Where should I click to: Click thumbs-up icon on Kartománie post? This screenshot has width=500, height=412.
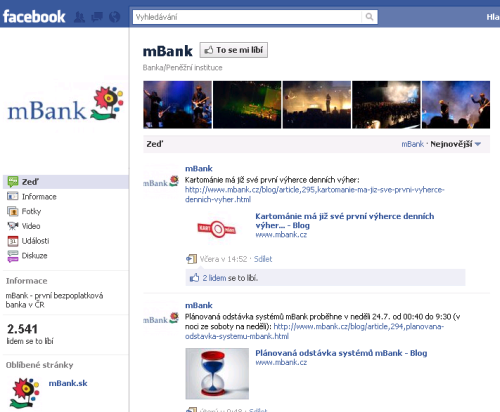pyautogui.click(x=194, y=278)
